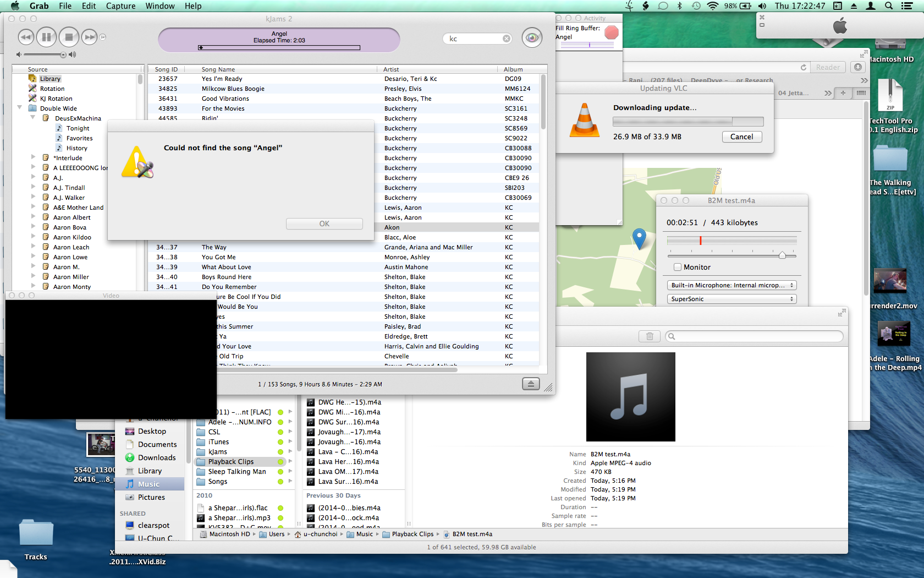Dismiss the song-not-found alert with OK
Screen dimensions: 924x578
pyautogui.click(x=324, y=223)
